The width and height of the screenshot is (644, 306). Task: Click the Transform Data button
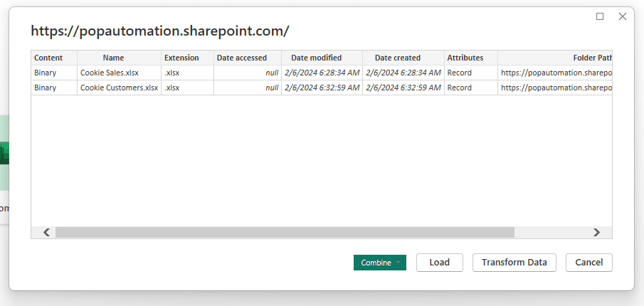(x=514, y=263)
